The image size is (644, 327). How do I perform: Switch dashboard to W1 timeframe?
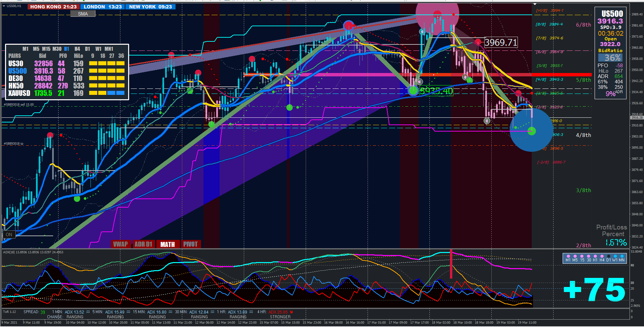click(98, 49)
